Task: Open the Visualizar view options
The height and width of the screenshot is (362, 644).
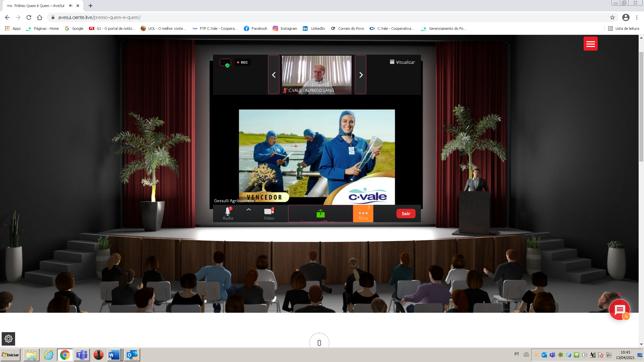Action: tap(402, 62)
